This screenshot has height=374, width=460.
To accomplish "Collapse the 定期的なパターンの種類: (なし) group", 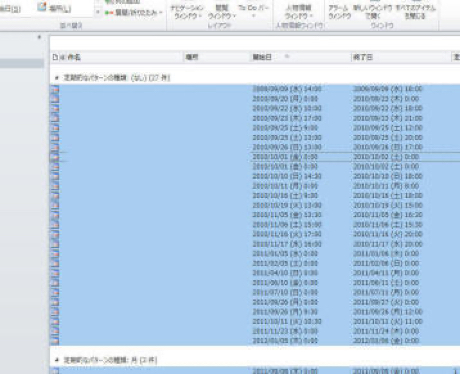I will pyautogui.click(x=56, y=78).
